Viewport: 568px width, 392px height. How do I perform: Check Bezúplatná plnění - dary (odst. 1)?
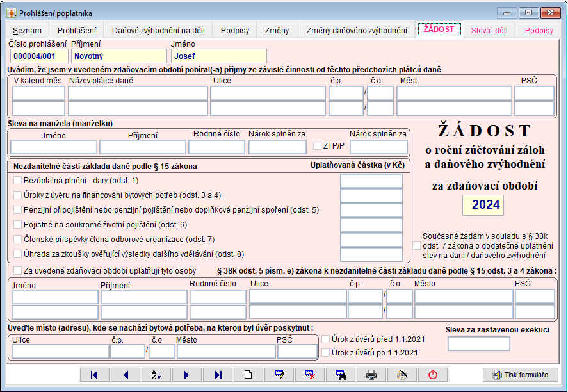click(x=17, y=181)
